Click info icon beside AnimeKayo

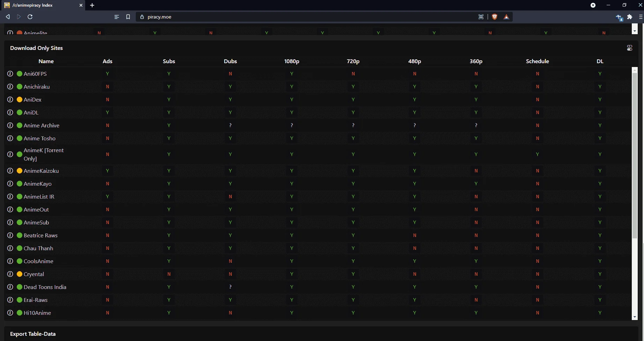10,184
